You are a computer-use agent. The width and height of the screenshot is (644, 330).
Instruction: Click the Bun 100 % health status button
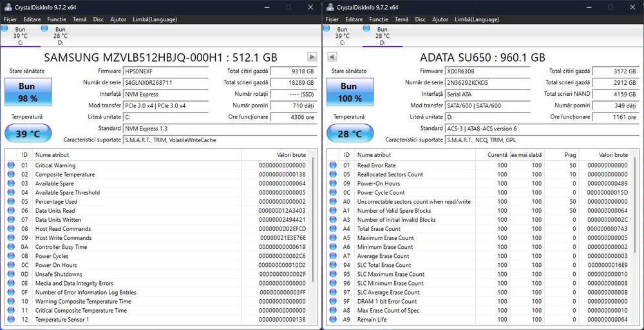click(x=349, y=92)
